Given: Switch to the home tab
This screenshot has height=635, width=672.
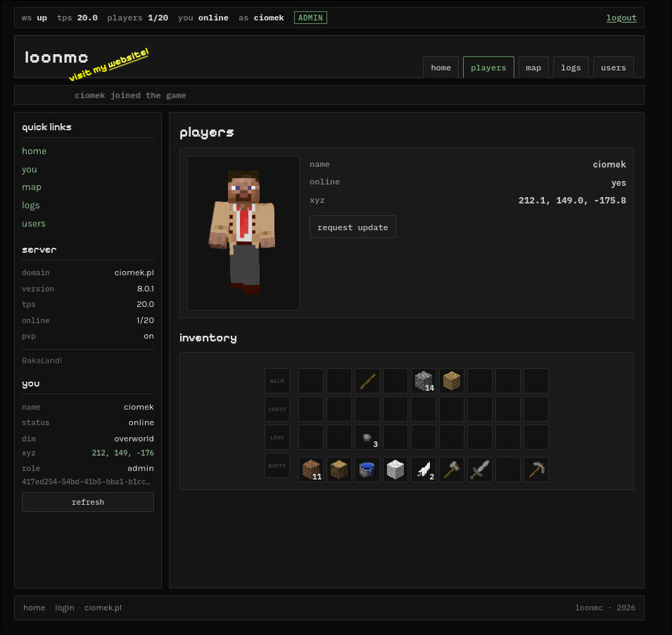Looking at the screenshot, I should (x=440, y=68).
